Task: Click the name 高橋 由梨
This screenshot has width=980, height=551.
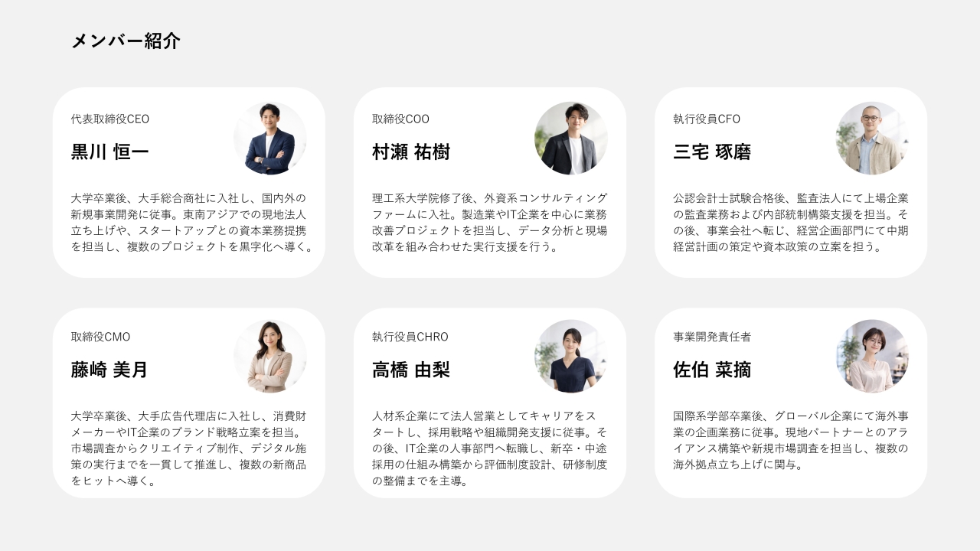Action: pos(411,370)
